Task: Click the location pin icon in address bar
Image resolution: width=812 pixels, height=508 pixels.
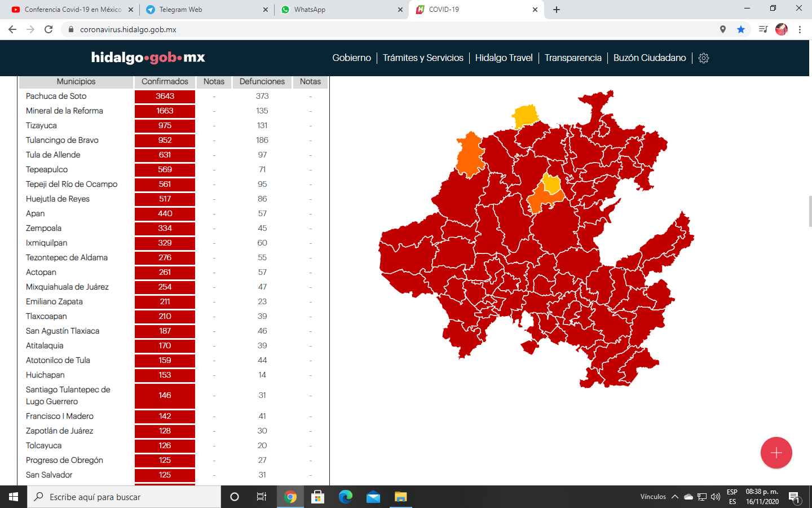Action: pos(723,29)
